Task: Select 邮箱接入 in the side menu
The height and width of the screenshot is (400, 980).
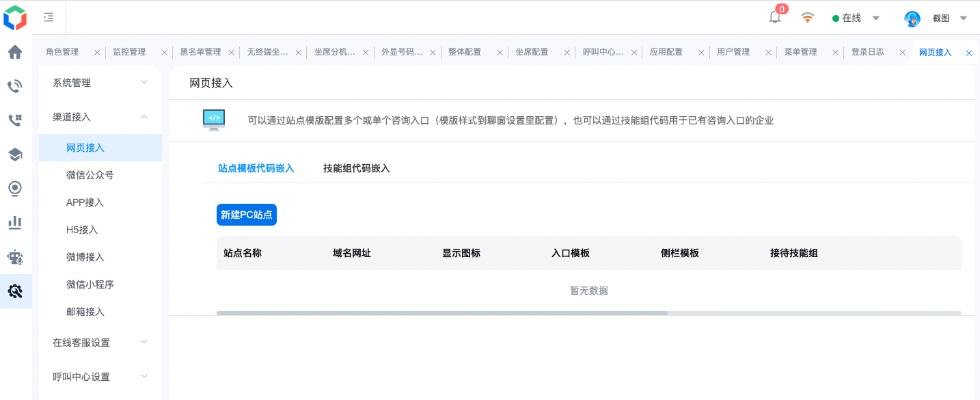Action: pos(100,312)
